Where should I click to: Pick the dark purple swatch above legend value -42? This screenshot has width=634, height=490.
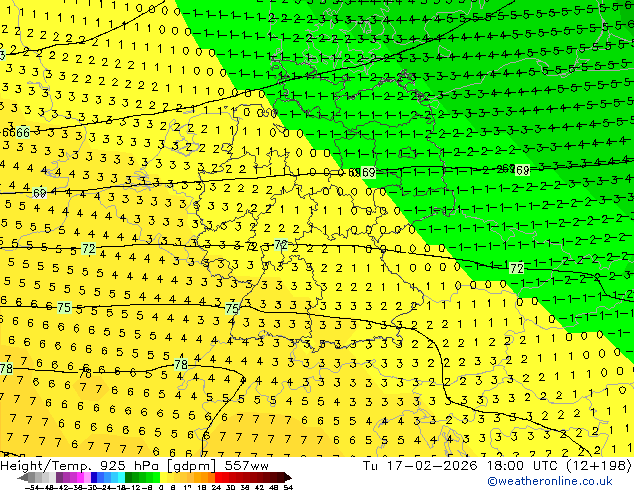pyautogui.click(x=59, y=478)
